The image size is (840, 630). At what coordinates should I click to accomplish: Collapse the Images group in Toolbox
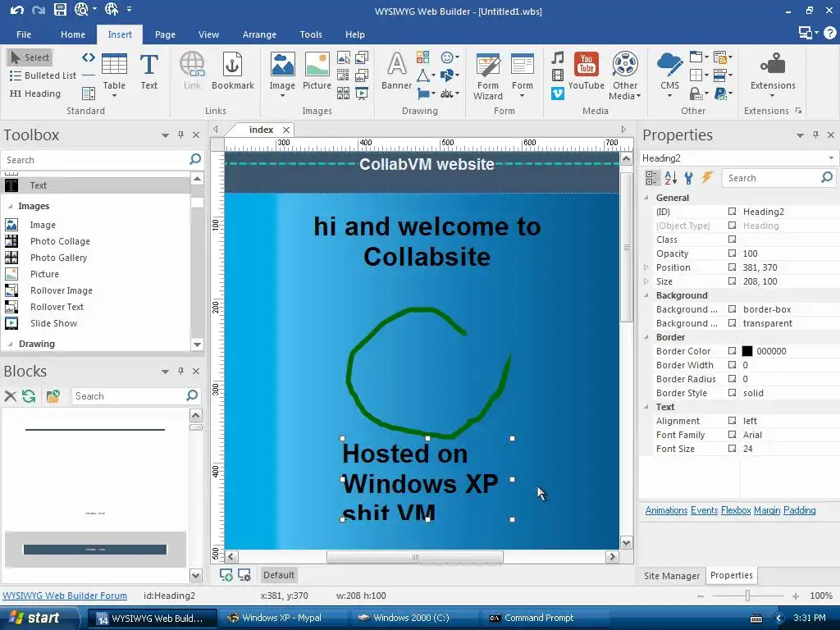pyautogui.click(x=10, y=206)
